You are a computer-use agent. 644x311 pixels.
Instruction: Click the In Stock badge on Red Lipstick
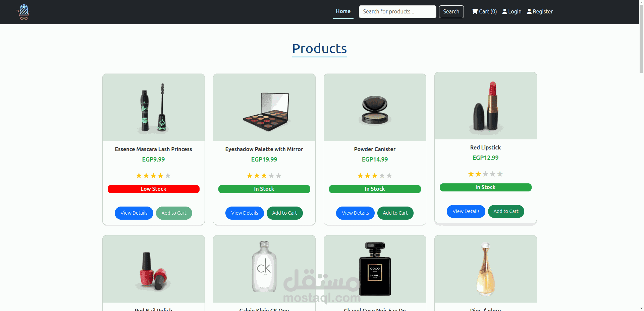point(486,187)
